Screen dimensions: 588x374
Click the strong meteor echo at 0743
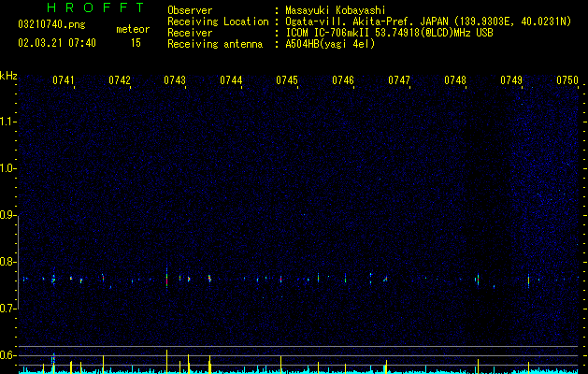pyautogui.click(x=167, y=279)
